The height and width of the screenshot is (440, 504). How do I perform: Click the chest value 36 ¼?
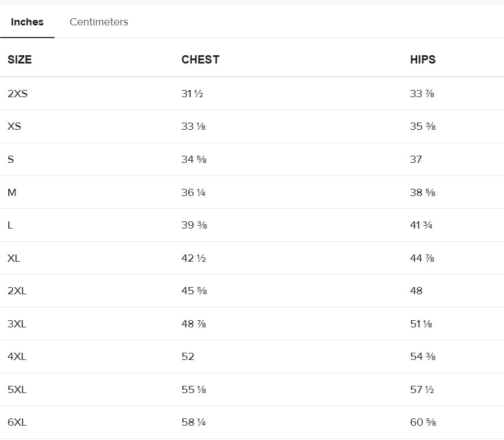[193, 192]
